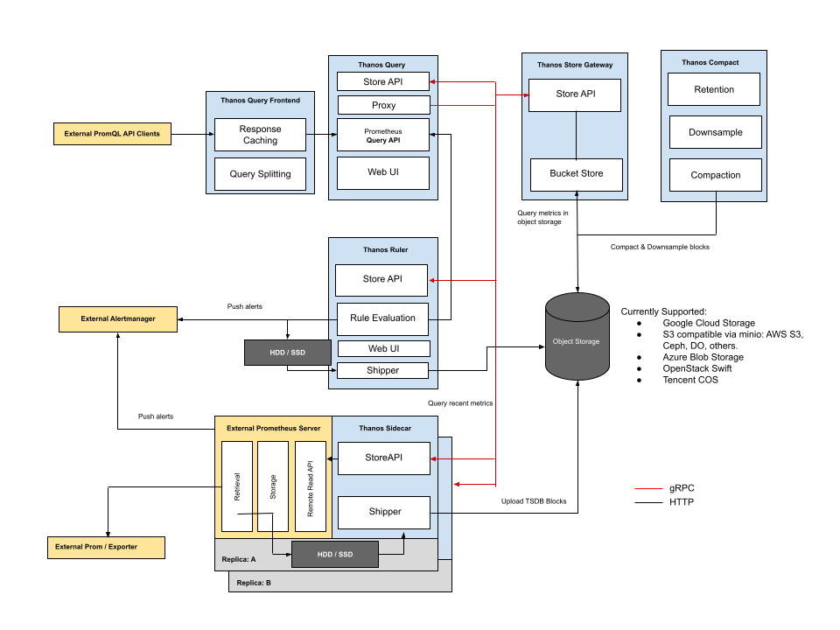This screenshot has width=840, height=630.
Task: Toggle Downsample in Thanos Compact
Action: [x=714, y=131]
